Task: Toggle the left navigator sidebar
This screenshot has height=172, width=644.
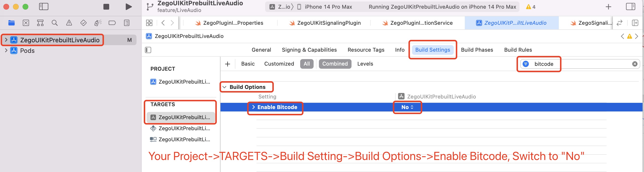Action: [43, 7]
